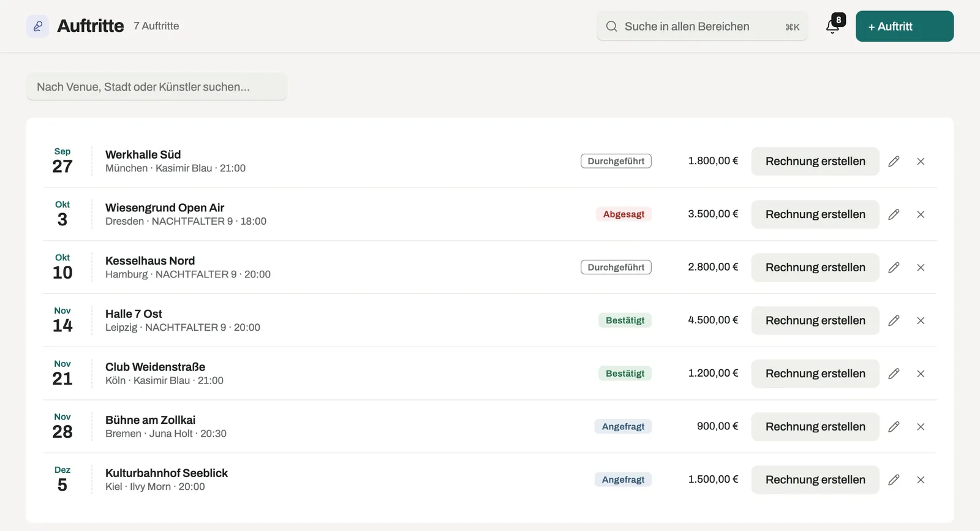Select the Kulturbahnhof Seeblick venue title

tap(167, 473)
